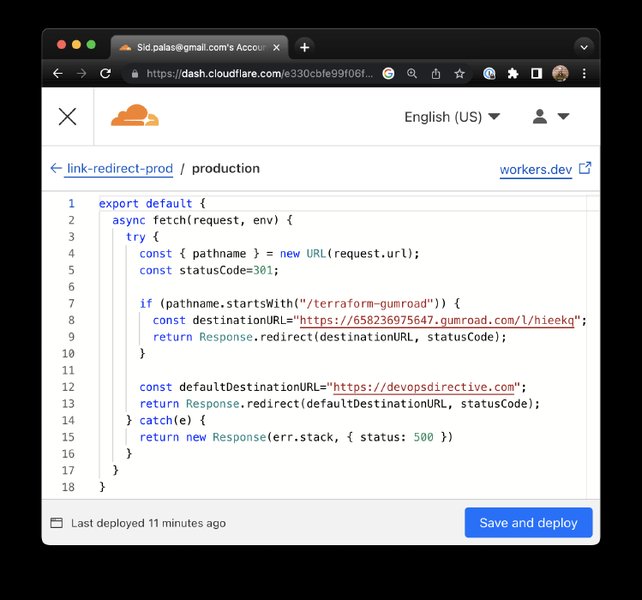Open the user account dropdown
Image resolution: width=642 pixels, height=600 pixels.
click(x=551, y=117)
